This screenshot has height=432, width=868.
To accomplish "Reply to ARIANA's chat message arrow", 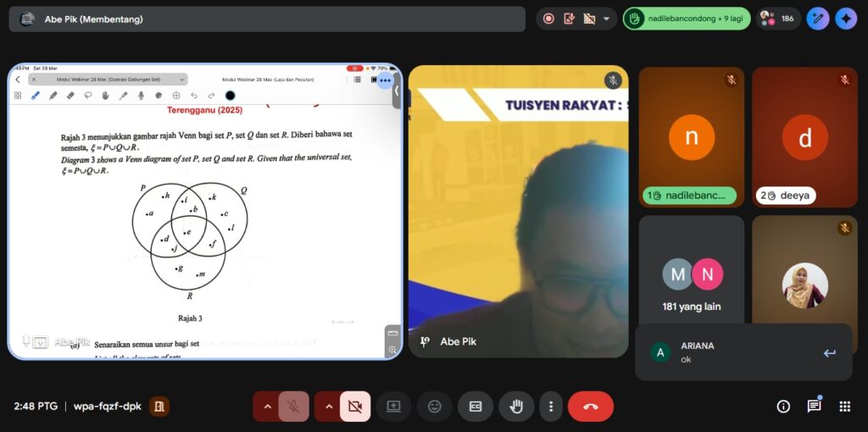I will click(829, 353).
